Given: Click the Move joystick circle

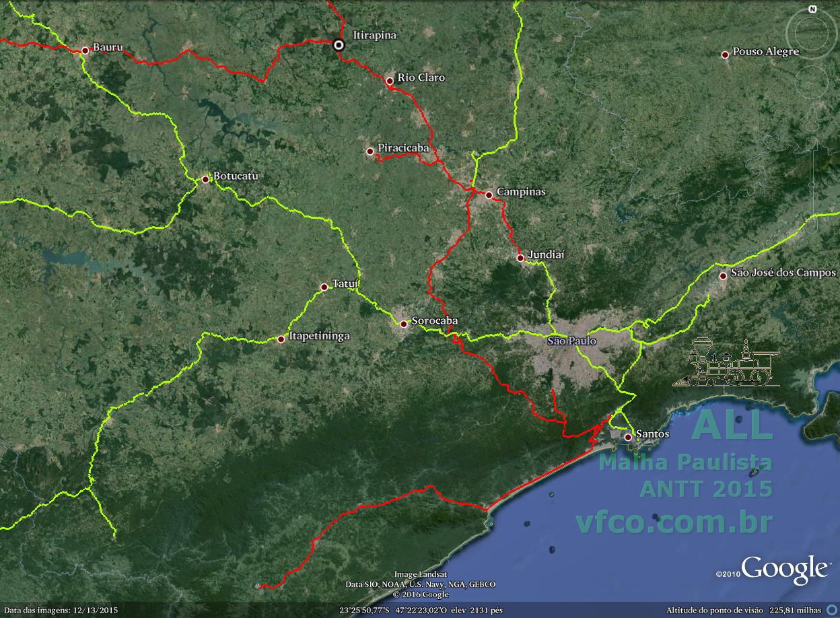Looking at the screenshot, I should pyautogui.click(x=812, y=82).
